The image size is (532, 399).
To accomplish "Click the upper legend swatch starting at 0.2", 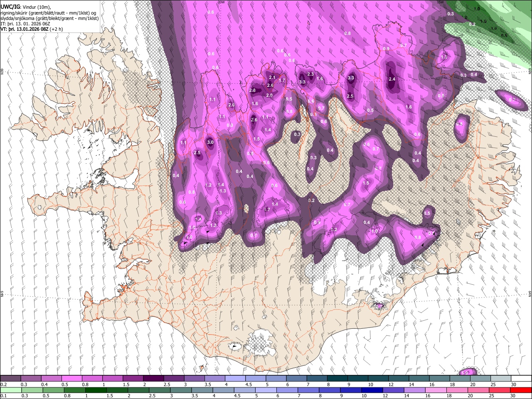I will point(10,379).
